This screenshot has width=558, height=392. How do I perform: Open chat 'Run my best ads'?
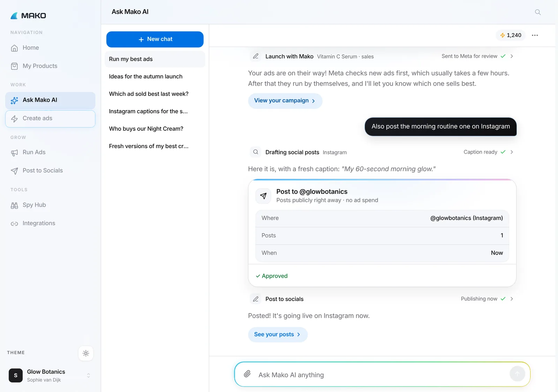[x=155, y=59]
